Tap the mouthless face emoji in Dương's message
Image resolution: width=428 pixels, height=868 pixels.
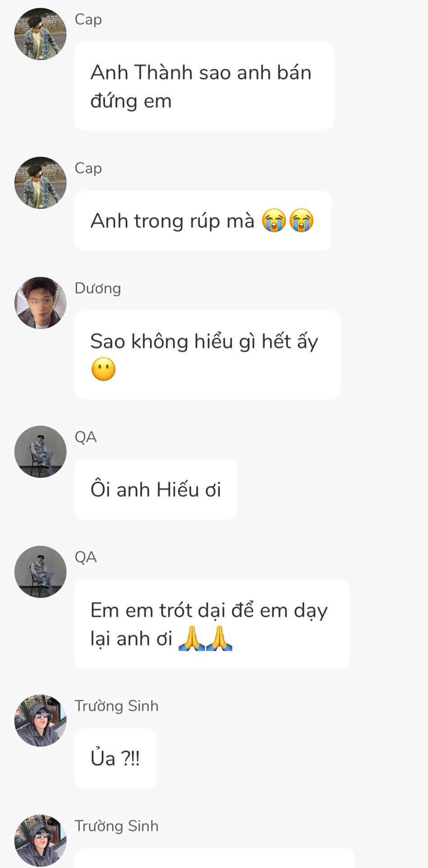[x=103, y=369]
